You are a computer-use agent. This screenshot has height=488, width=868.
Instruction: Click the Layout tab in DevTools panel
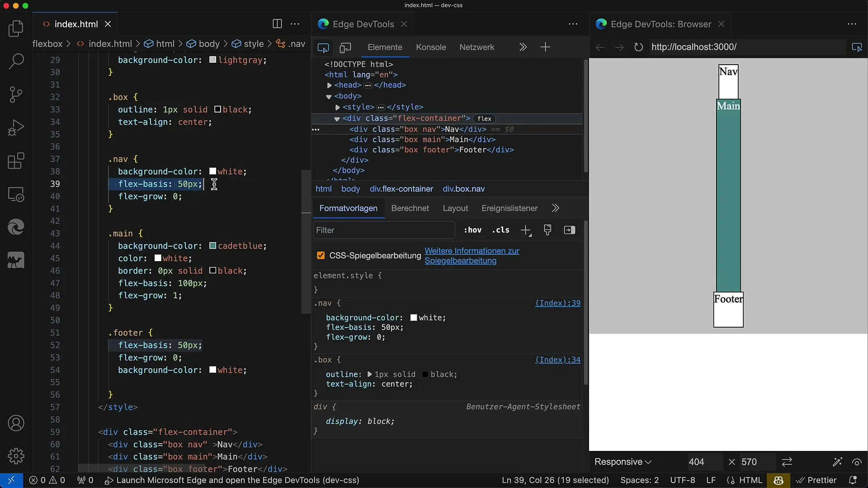tap(455, 208)
